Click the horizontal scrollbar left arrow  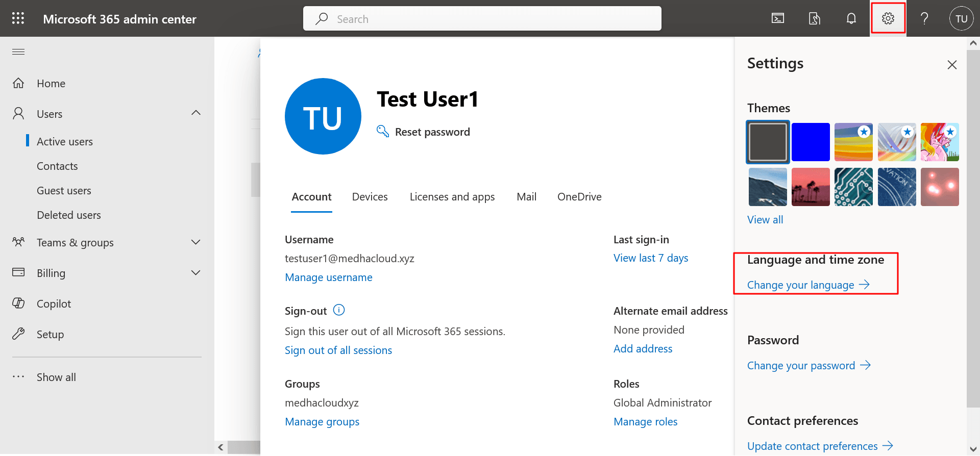(220, 447)
